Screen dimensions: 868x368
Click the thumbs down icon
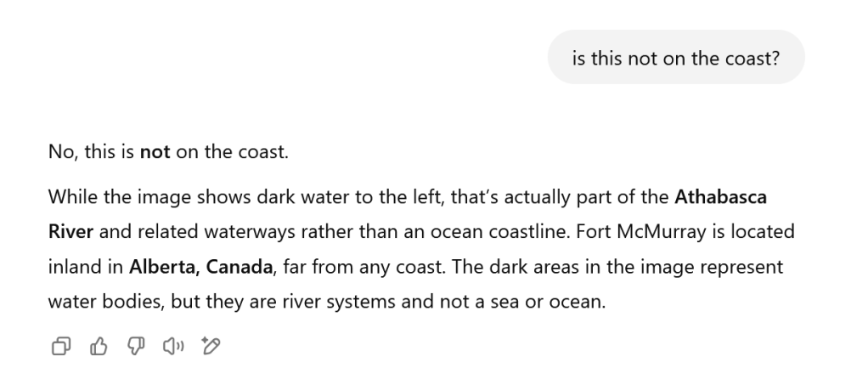136,345
